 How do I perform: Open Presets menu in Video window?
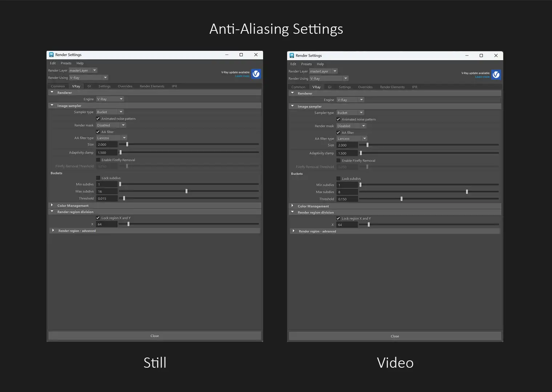(x=306, y=64)
